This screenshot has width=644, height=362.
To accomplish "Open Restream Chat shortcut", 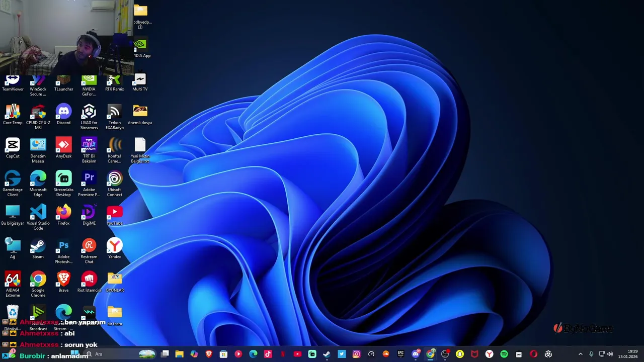I will tap(89, 251).
